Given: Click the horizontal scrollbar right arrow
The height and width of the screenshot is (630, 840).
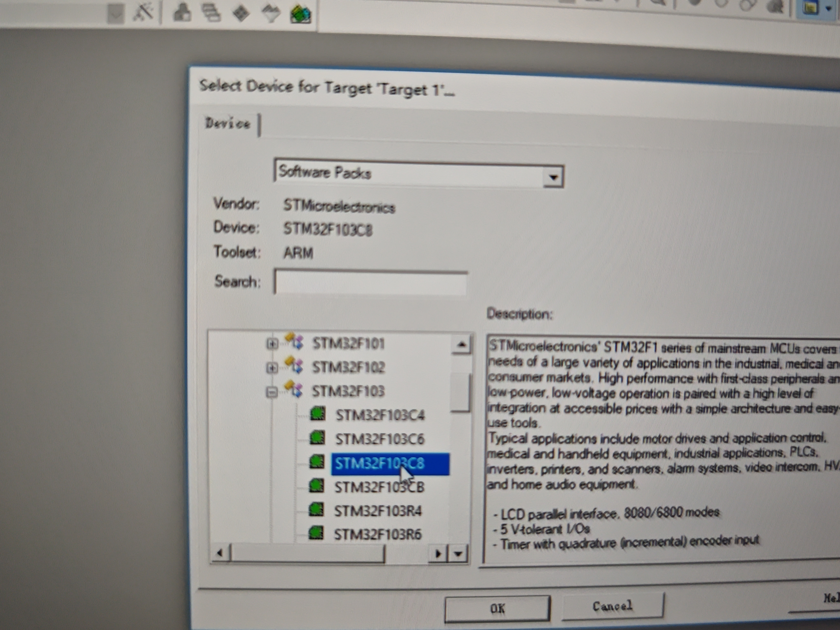Looking at the screenshot, I should coord(438,554).
